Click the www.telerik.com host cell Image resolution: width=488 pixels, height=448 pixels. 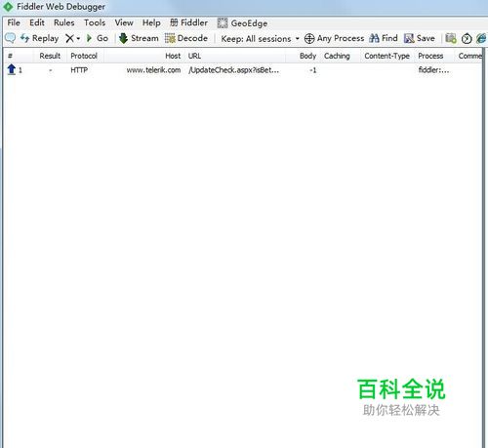[x=153, y=70]
